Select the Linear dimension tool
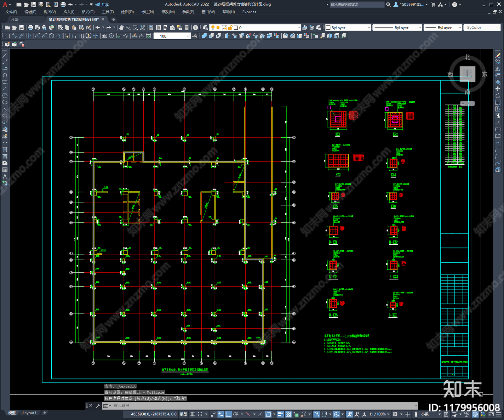 click(8, 36)
